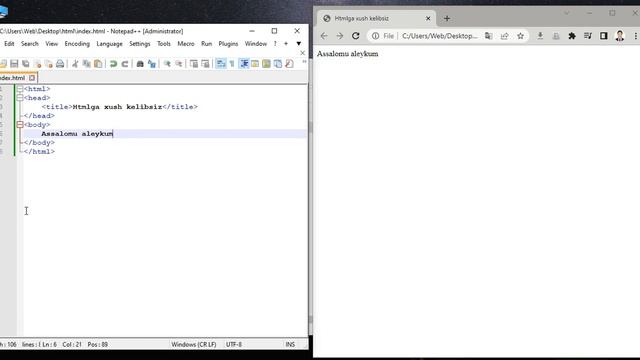Click the Synchronize Horizontal Scrolling icon
Image resolution: width=640 pixels, height=360 pixels.
205,64
